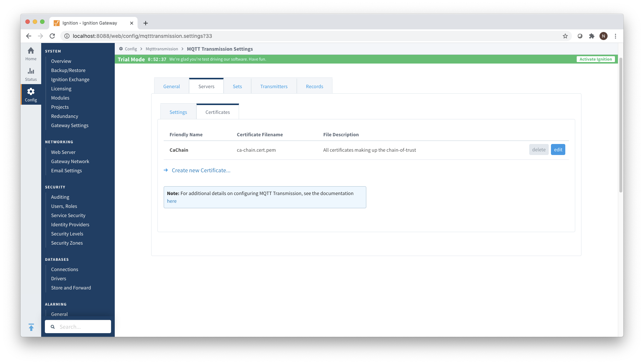This screenshot has height=364, width=644.
Task: Edit the CaChain certificate
Action: 558,149
